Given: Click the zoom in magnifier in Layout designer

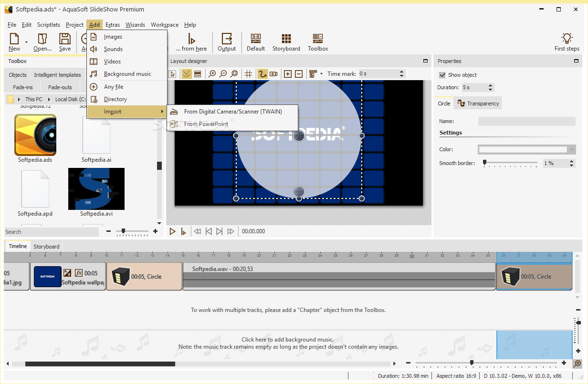Looking at the screenshot, I should point(212,74).
